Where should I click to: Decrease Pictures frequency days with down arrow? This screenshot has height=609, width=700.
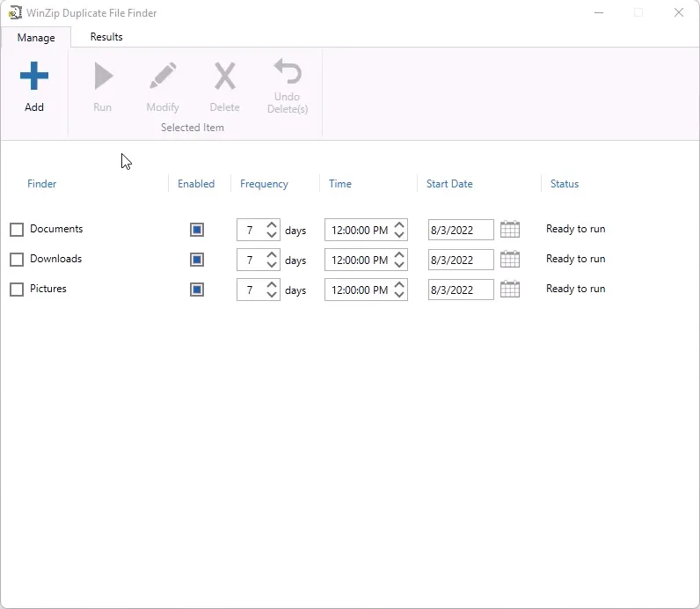point(272,295)
